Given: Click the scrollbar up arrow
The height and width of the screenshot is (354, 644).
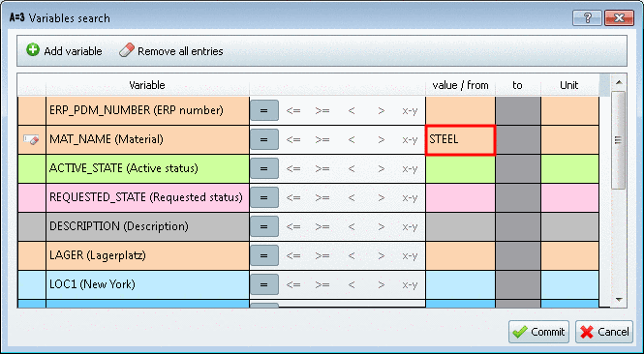Looking at the screenshot, I should point(619,82).
